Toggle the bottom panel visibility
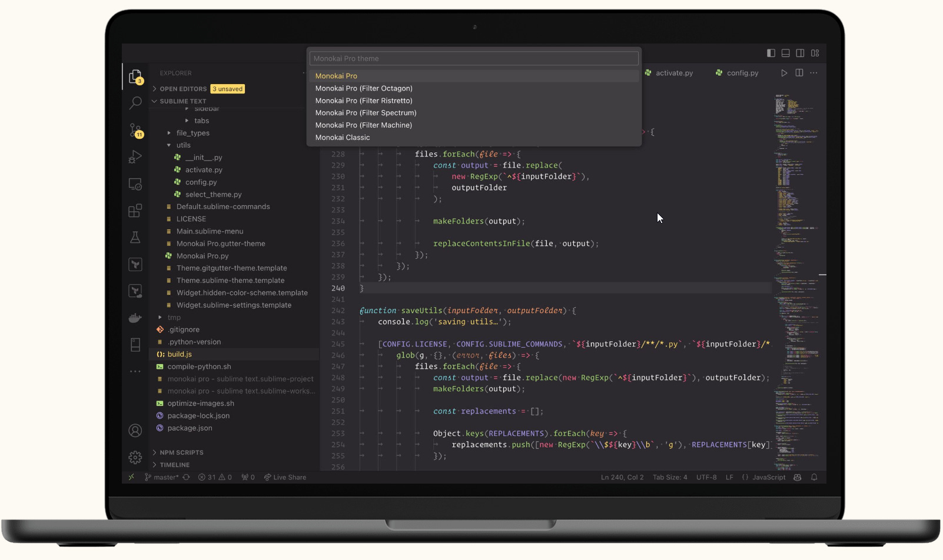Viewport: 943px width, 560px height. point(785,52)
